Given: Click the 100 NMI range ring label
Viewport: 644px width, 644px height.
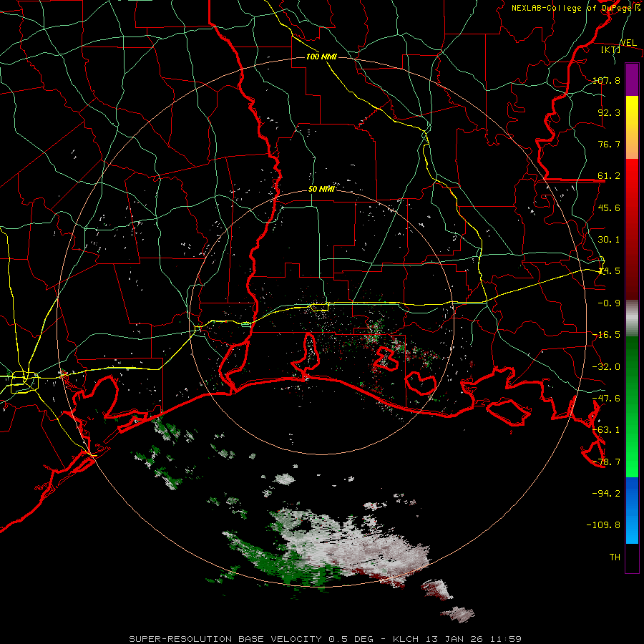Looking at the screenshot, I should 321,57.
